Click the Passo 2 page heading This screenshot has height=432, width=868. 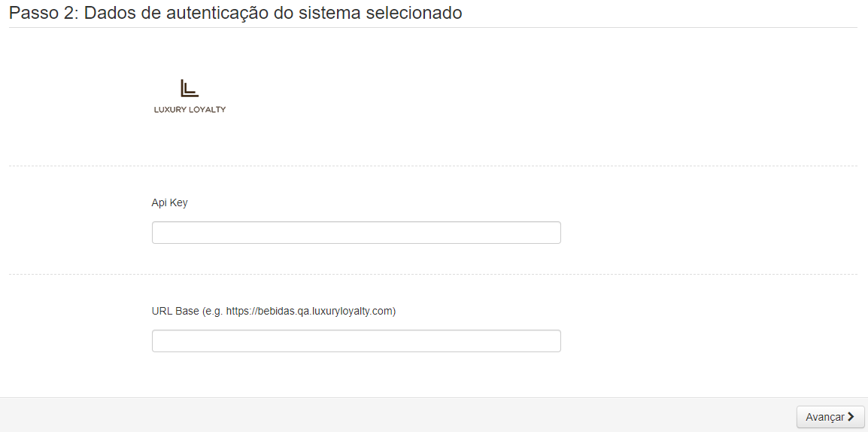[x=235, y=12]
